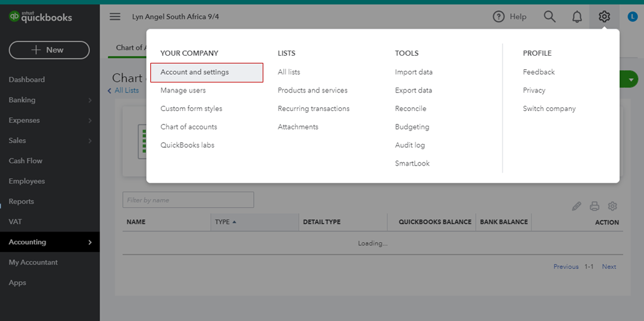Open Chart of accounts in gear menu
Viewport: 644px width, 321px height.
click(x=189, y=127)
